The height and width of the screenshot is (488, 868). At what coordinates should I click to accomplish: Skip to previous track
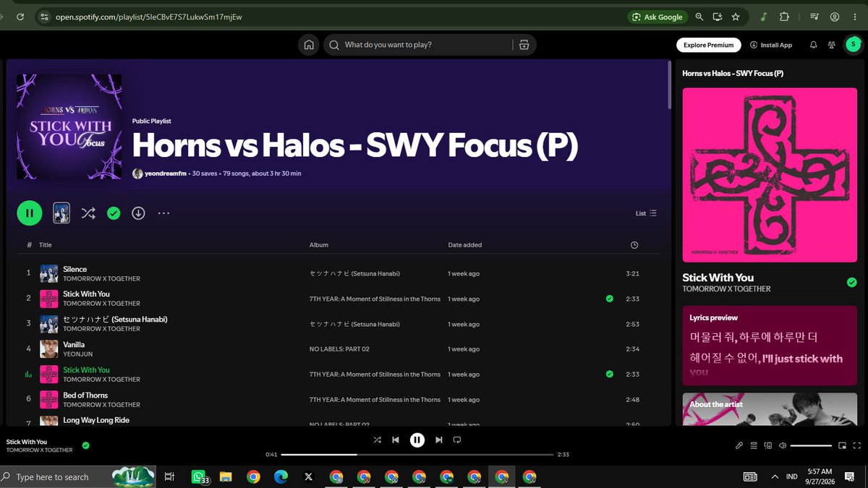point(396,440)
